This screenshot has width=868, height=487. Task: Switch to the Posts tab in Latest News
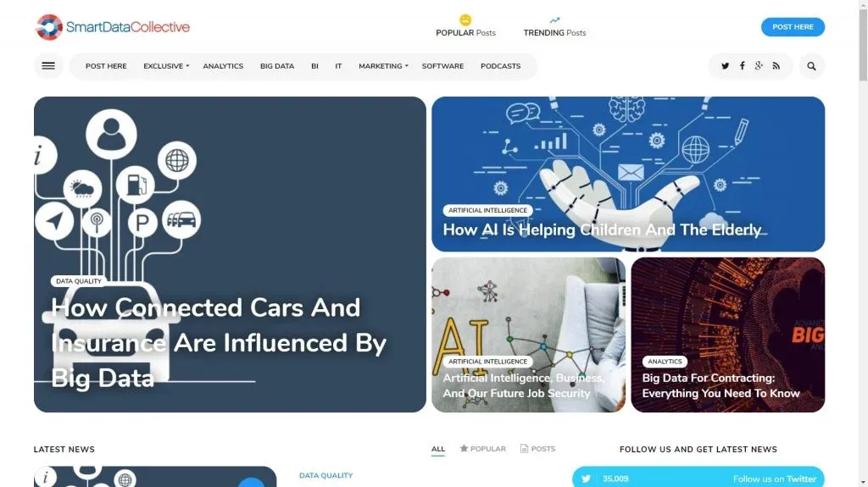538,449
